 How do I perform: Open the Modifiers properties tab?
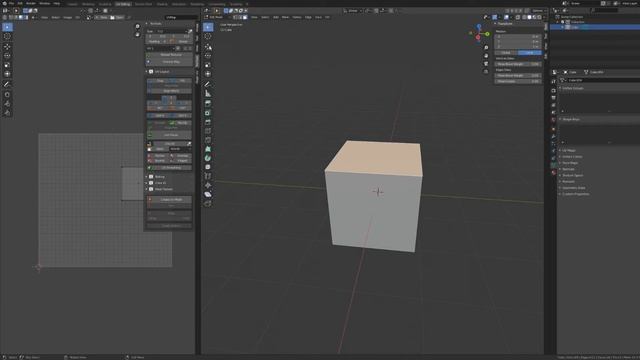point(553,136)
